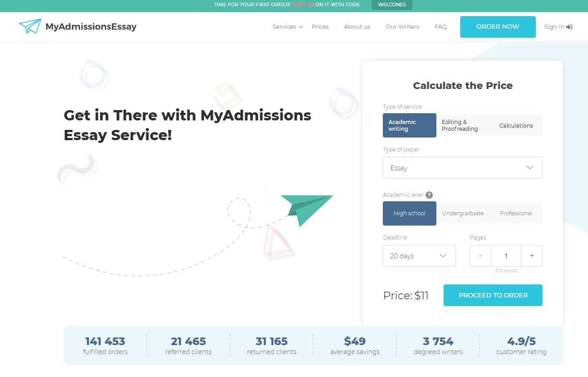The image size is (588, 377).
Task: Click the "3 754" degreed writers figure
Action: point(438,341)
